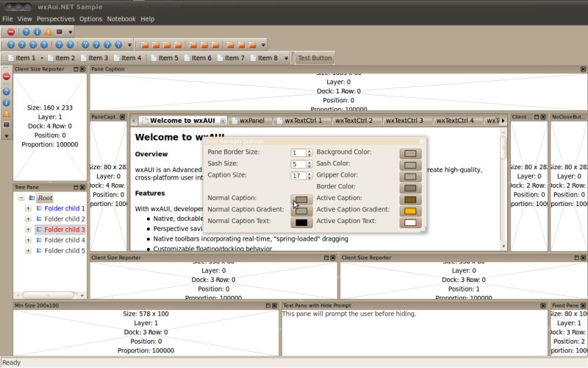Click the warning icon in vertical left toolbar
The height and width of the screenshot is (368, 588).
pyautogui.click(x=7, y=114)
